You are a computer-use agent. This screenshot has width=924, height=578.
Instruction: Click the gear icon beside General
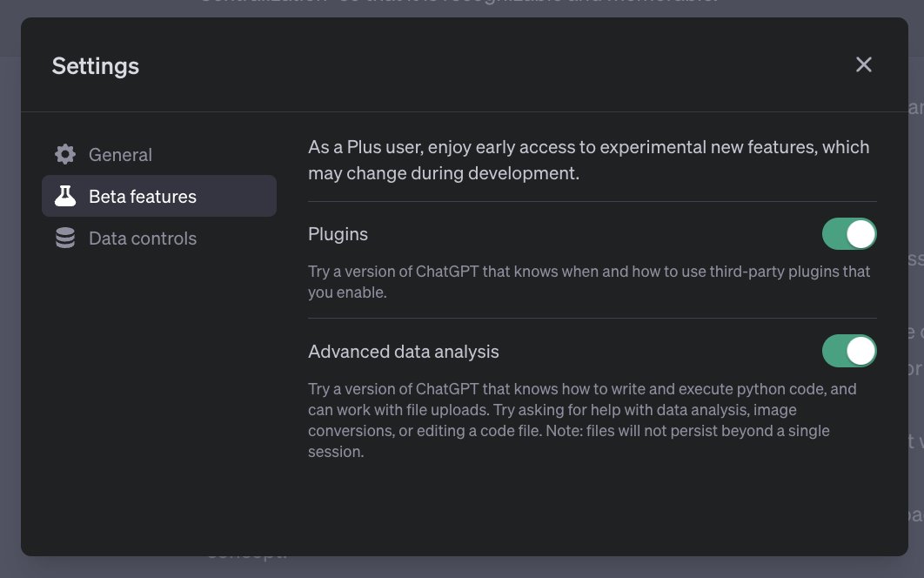(65, 155)
